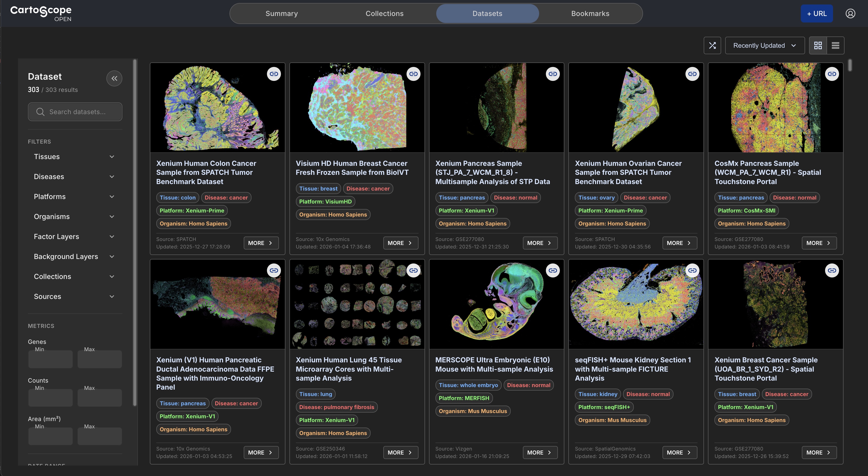The width and height of the screenshot is (868, 476).
Task: Copy link for Visium HD Breast Cancer card
Action: [414, 74]
